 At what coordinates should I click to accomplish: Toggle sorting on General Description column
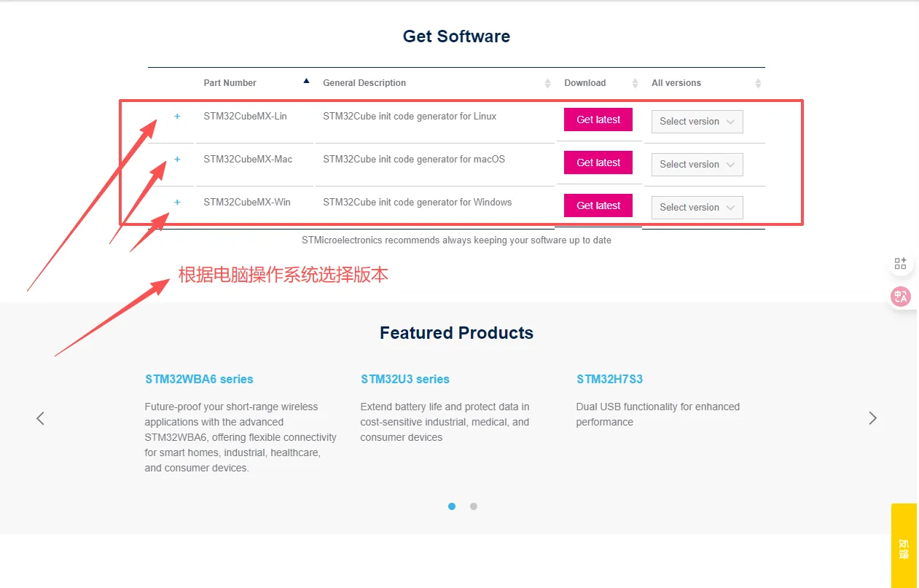(547, 82)
